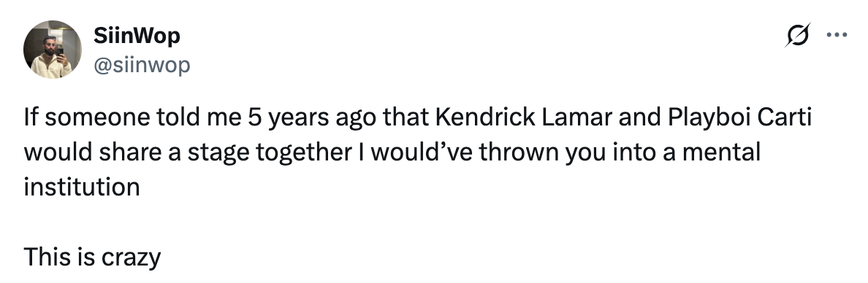This screenshot has width=868, height=283.
Task: View SiinWop's profile picture
Action: (52, 50)
